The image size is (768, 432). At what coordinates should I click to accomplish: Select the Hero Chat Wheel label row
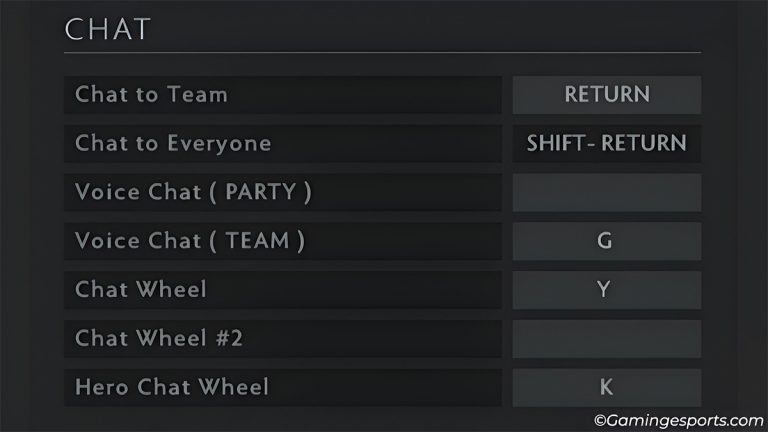coord(283,387)
